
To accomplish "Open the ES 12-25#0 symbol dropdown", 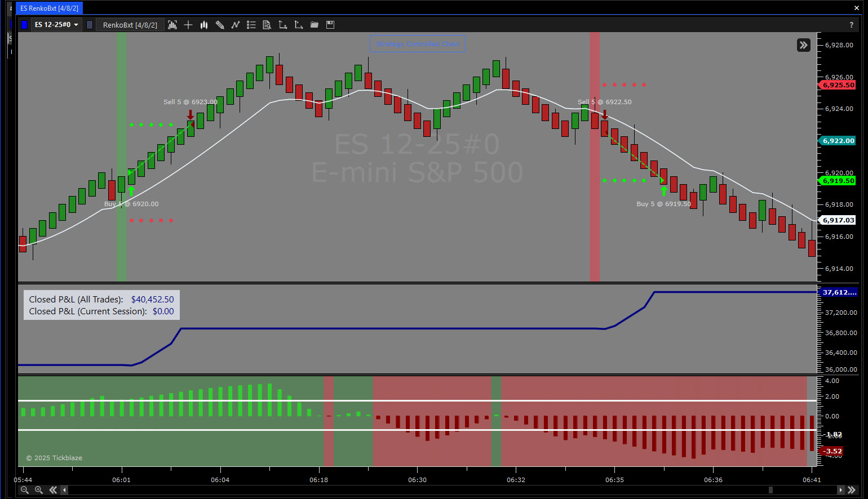I will click(x=56, y=25).
